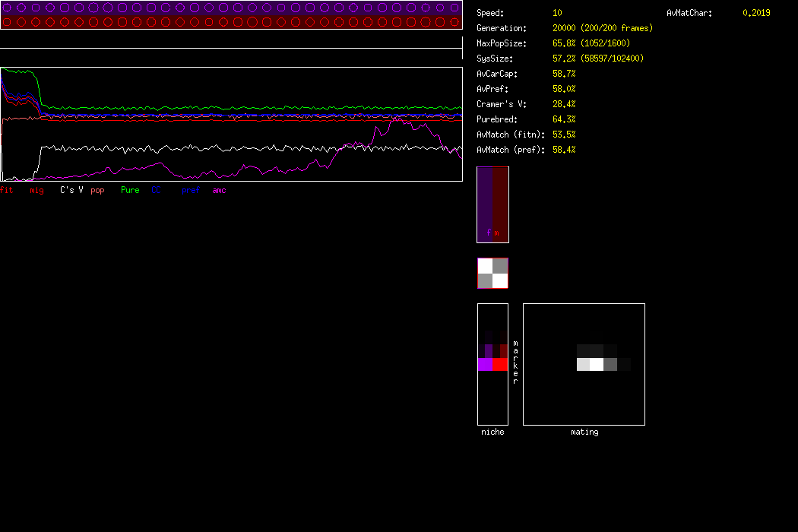Click the last red circle in the second row
The height and width of the screenshot is (532, 798).
coord(454,22)
